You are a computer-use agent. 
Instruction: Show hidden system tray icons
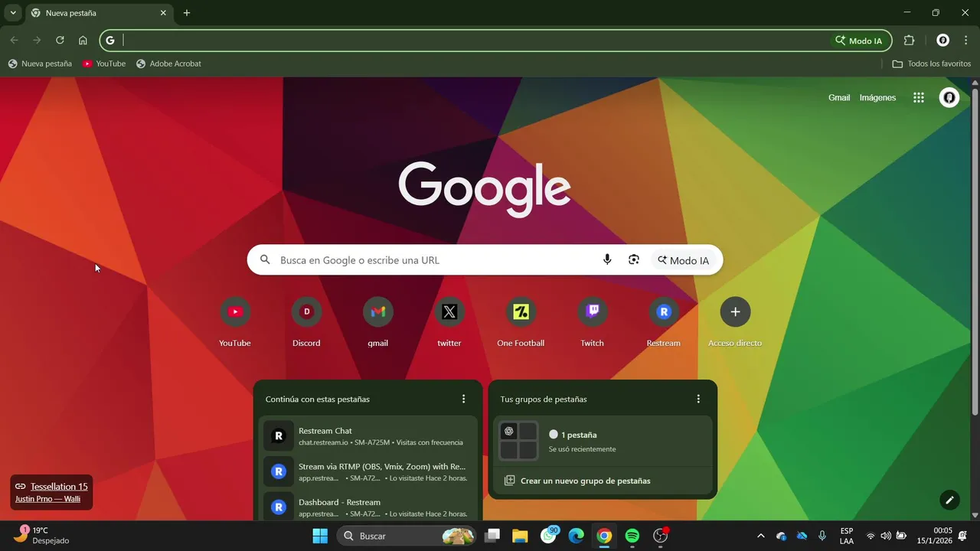point(760,536)
